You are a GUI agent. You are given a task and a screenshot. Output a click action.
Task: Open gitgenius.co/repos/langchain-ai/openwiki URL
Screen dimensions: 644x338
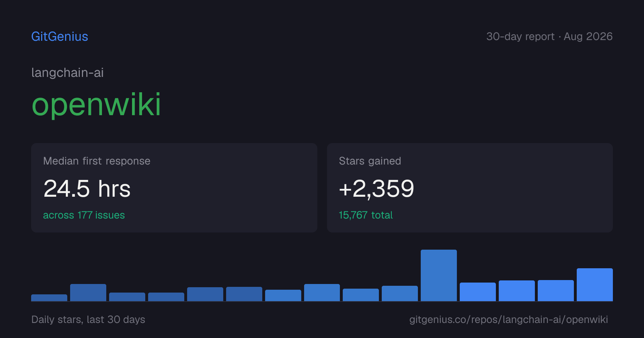(508, 319)
